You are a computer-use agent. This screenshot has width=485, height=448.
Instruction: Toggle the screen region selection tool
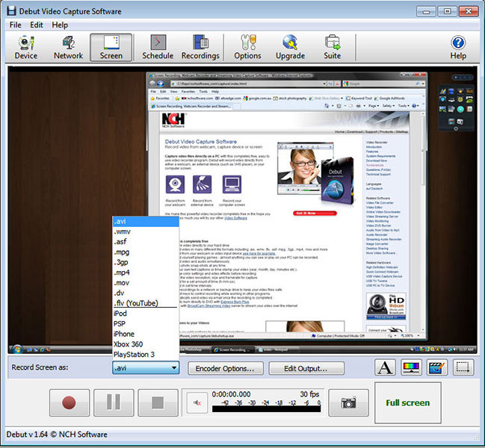click(463, 367)
